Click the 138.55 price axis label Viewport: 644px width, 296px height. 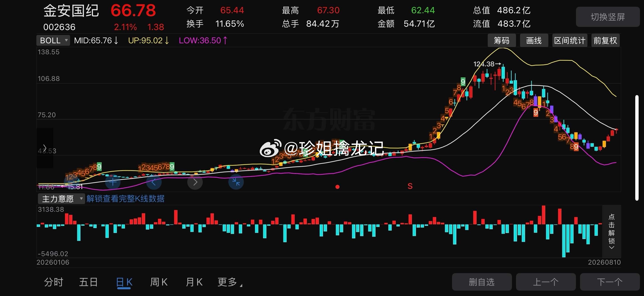point(49,52)
